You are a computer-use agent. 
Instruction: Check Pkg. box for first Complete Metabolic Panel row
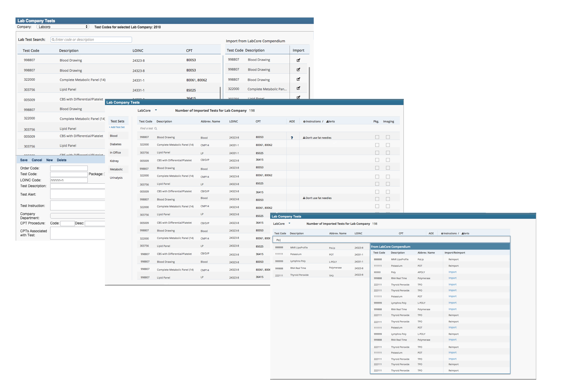pos(377,145)
